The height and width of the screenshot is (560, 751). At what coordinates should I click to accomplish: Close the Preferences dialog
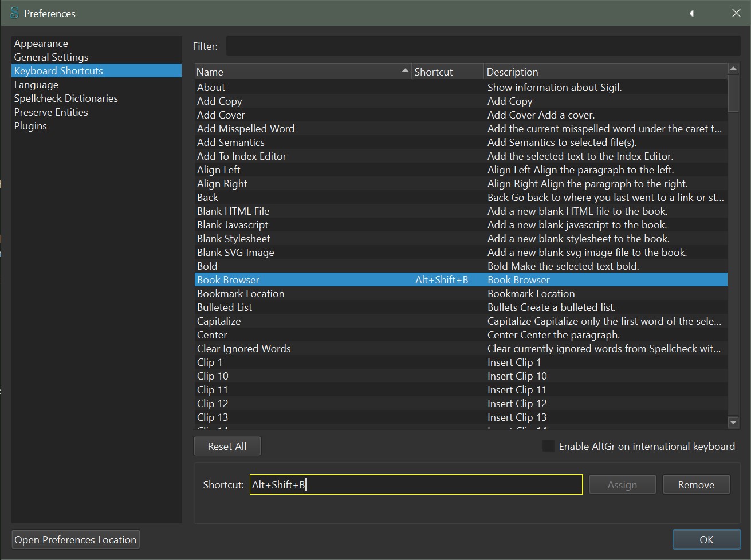pyautogui.click(x=736, y=13)
